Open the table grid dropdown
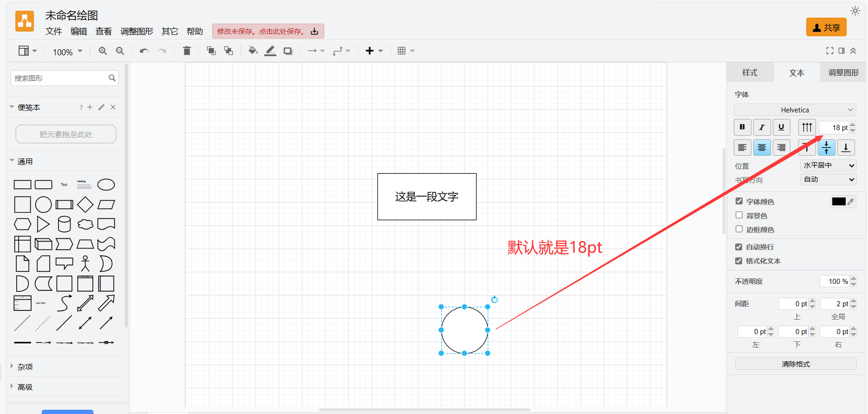Viewport: 868px width, 414px height. click(x=406, y=51)
